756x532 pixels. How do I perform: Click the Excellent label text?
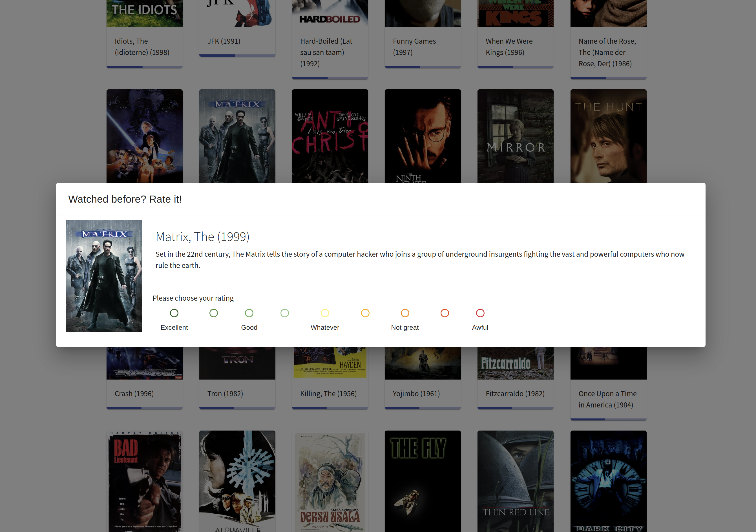click(174, 327)
